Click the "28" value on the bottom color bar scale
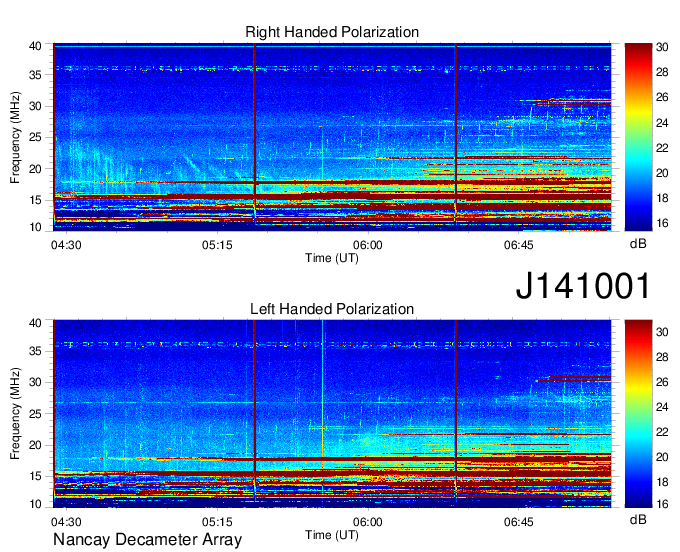The image size is (680, 552). coord(662,357)
